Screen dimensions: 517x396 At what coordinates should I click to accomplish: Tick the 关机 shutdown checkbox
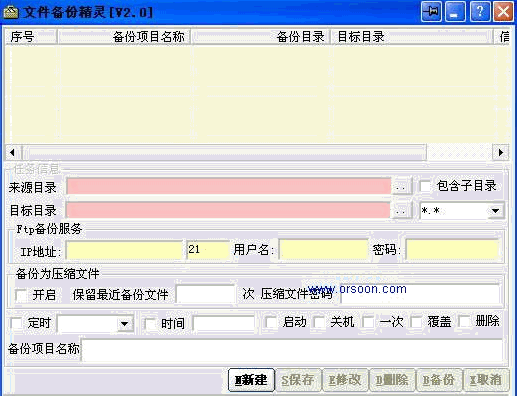(x=319, y=322)
